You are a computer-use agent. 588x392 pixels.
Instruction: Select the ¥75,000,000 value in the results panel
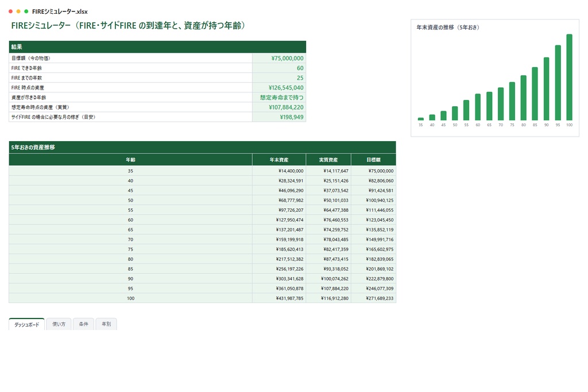click(279, 58)
